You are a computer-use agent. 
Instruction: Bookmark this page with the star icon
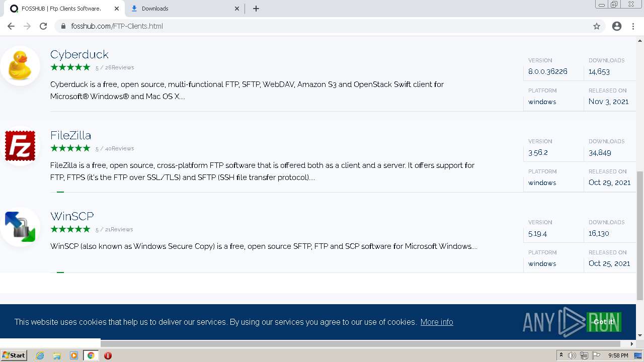tap(597, 26)
